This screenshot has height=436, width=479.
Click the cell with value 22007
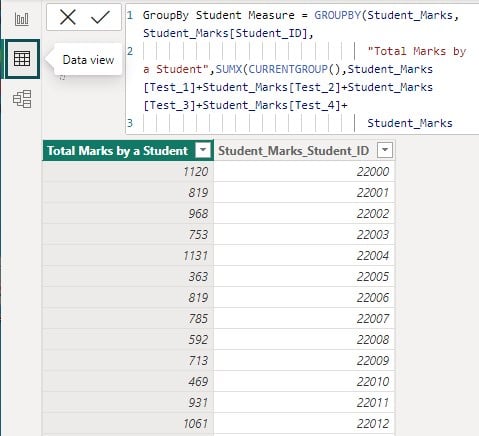[304, 319]
